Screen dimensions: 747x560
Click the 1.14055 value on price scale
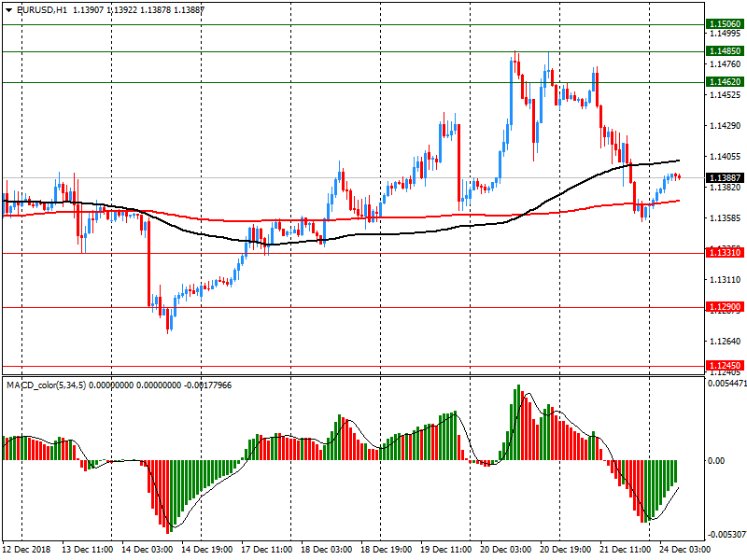[725, 157]
